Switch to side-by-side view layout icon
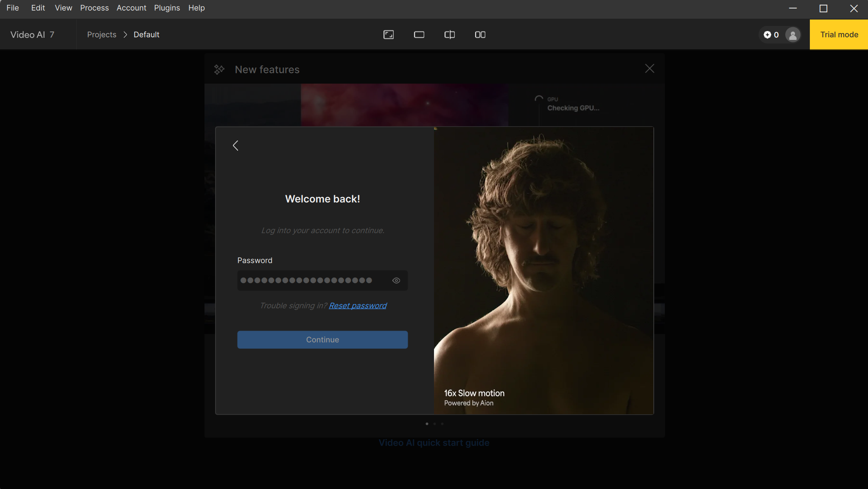 point(480,35)
